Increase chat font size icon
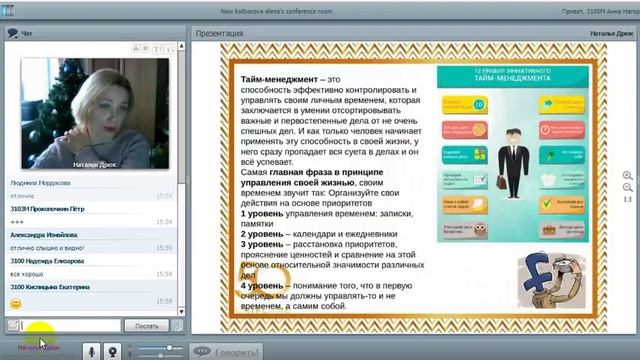The width and height of the screenshot is (640, 360). tap(157, 49)
